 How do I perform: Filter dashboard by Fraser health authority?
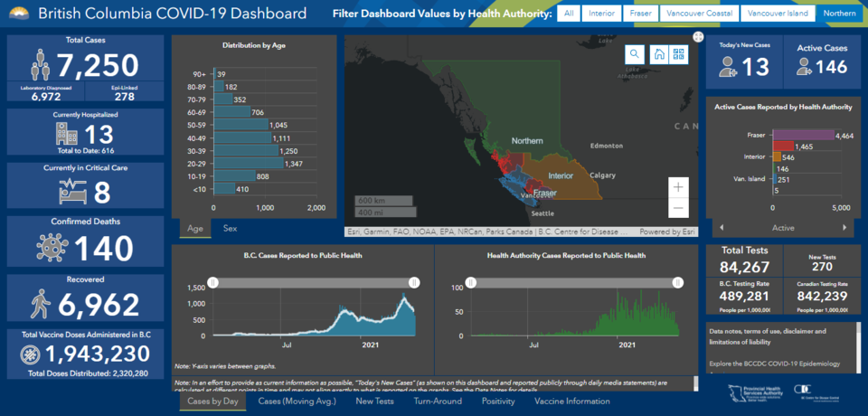tap(640, 14)
